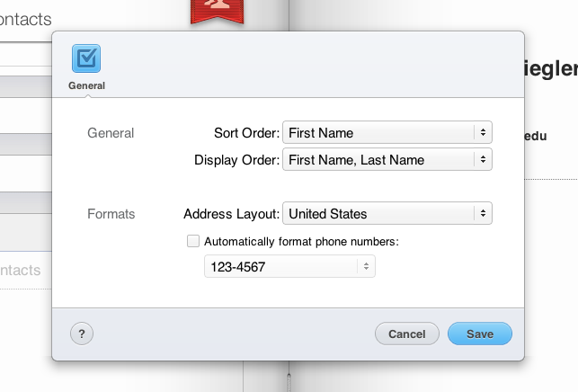Click the Contacts title in the top-left

25,19
